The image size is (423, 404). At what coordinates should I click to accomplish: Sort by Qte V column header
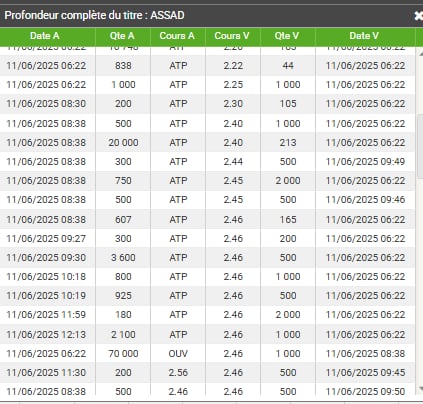click(288, 36)
